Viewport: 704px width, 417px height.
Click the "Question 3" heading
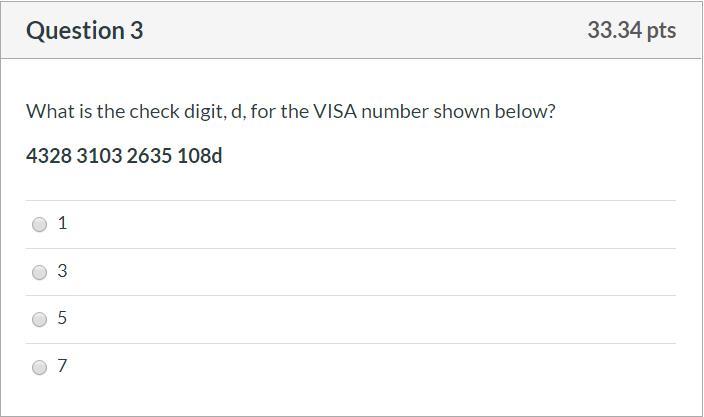tap(85, 31)
